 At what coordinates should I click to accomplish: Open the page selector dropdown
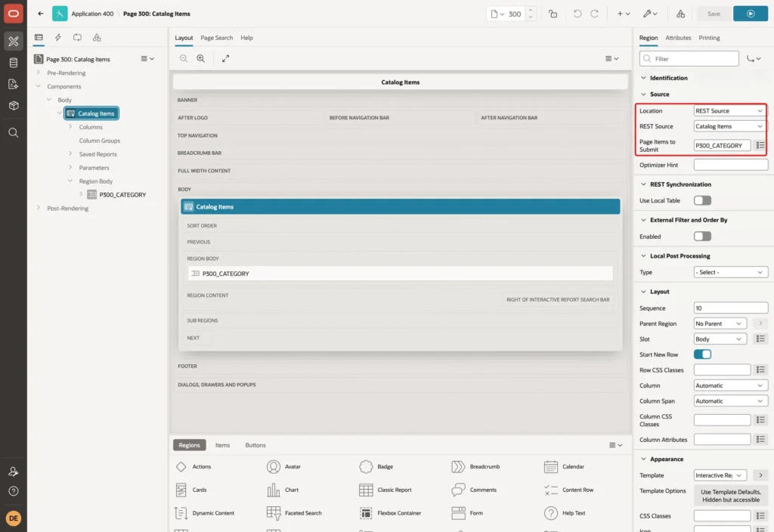497,14
